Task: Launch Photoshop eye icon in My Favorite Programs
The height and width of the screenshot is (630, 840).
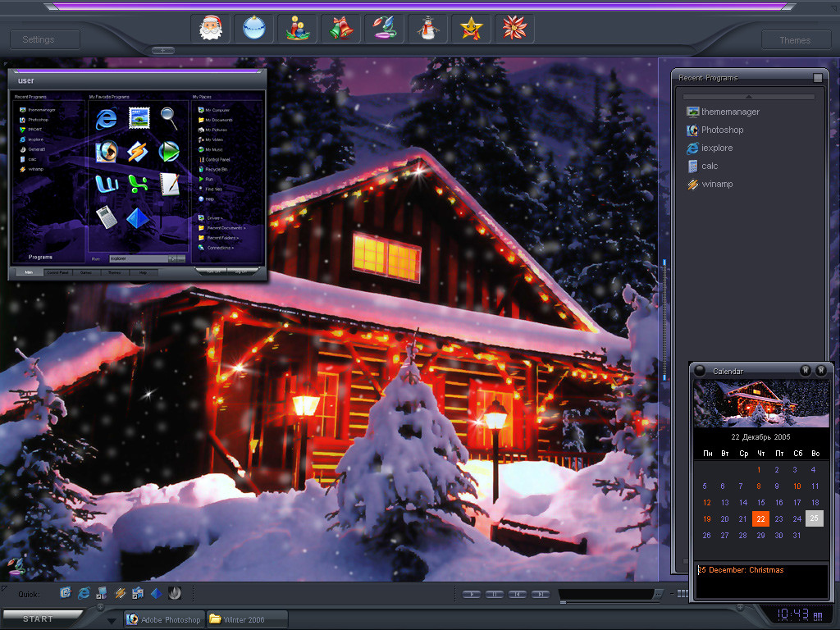Action: [x=106, y=152]
